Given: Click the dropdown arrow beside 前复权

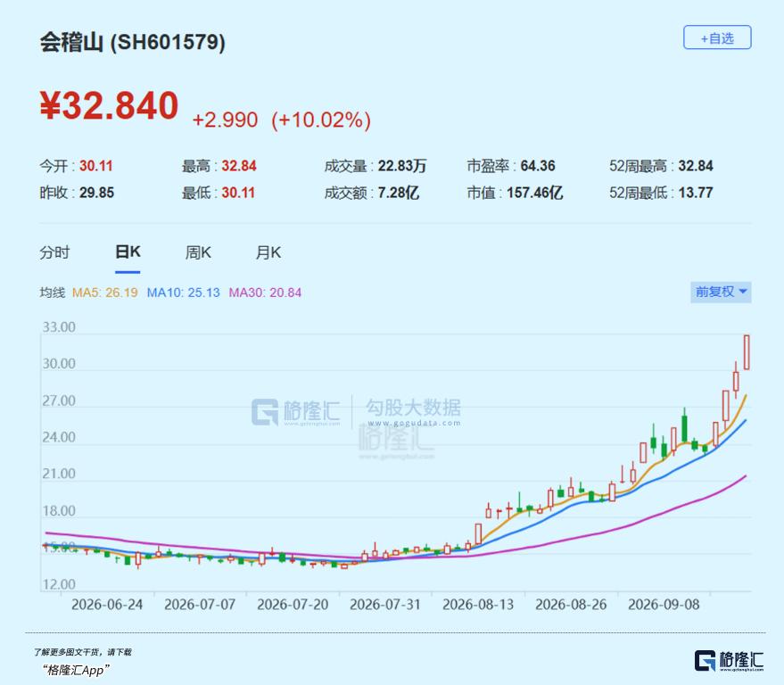Looking at the screenshot, I should pyautogui.click(x=743, y=292).
